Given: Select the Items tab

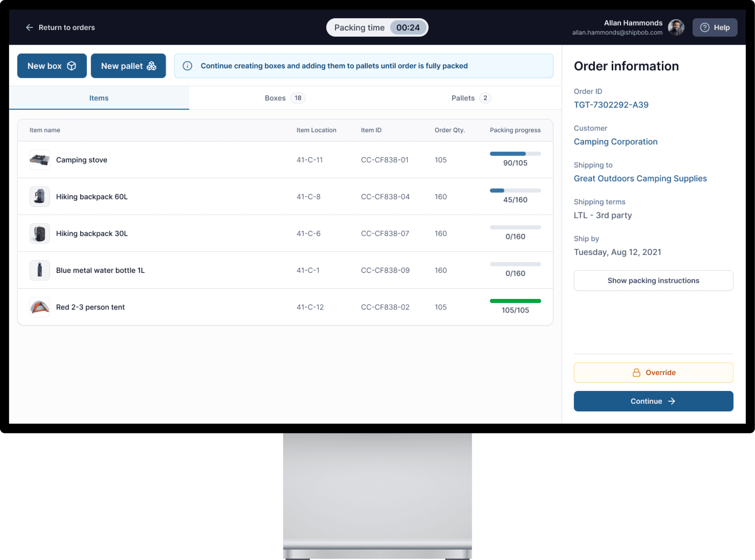Looking at the screenshot, I should [x=99, y=98].
